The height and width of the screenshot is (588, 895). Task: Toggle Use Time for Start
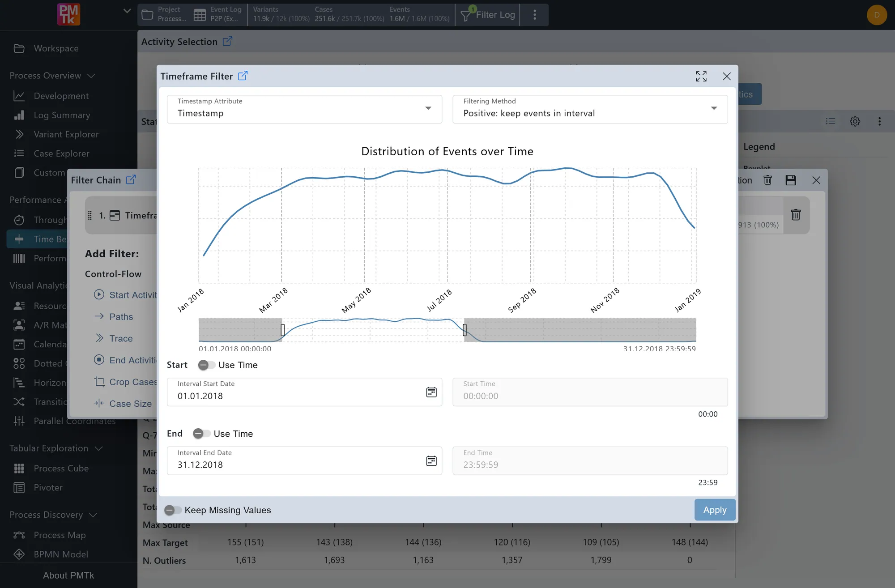coord(206,365)
